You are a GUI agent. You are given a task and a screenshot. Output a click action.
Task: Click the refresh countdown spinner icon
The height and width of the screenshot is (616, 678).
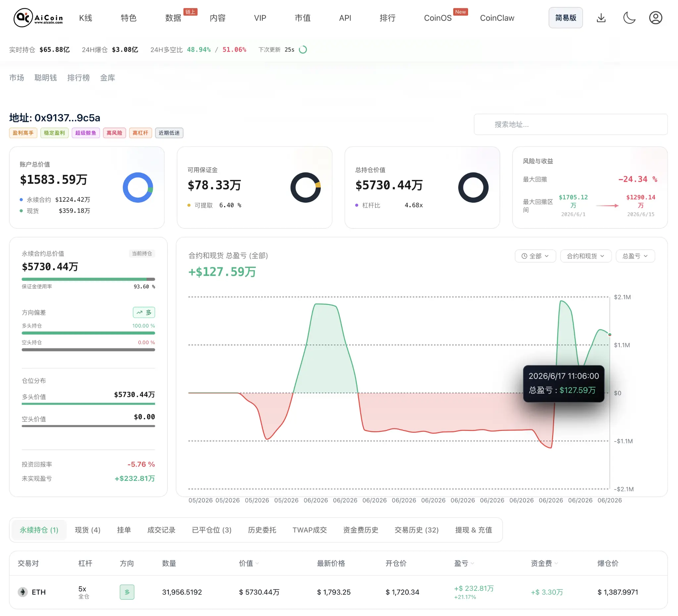point(303,50)
